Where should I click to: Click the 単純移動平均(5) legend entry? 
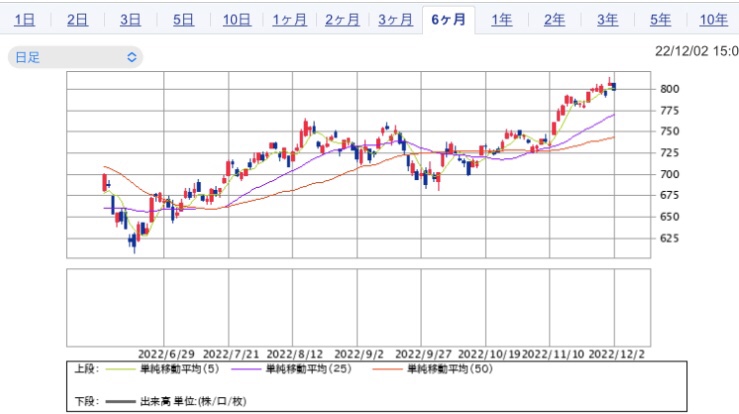[180, 369]
